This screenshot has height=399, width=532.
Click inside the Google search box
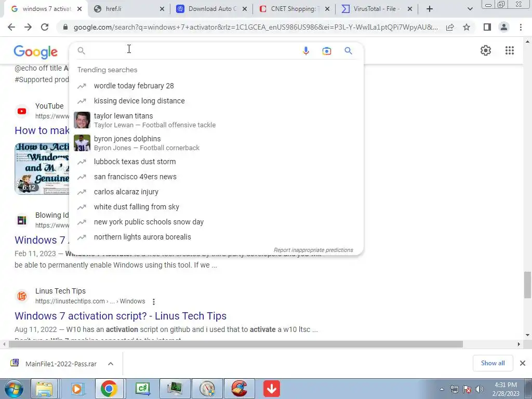pyautogui.click(x=192, y=50)
